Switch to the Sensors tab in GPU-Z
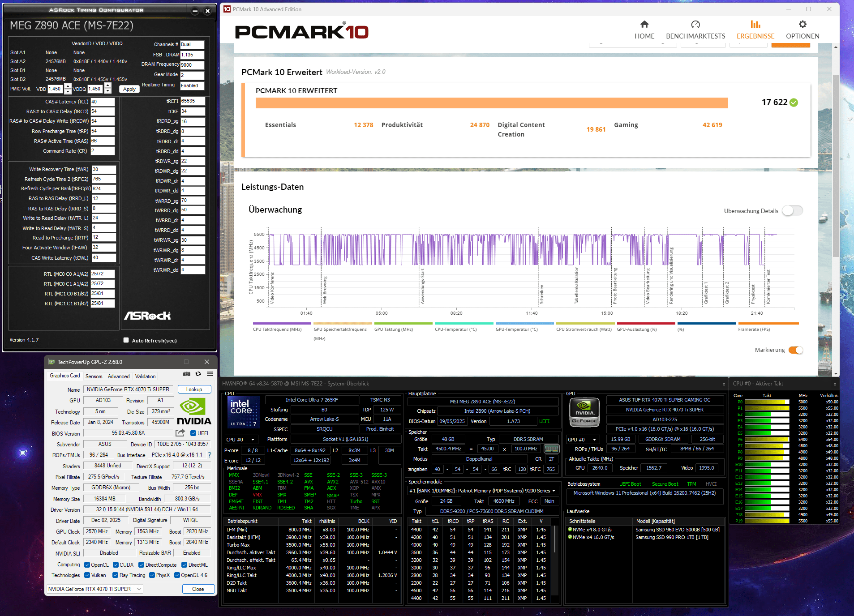854x616 pixels. 94,376
